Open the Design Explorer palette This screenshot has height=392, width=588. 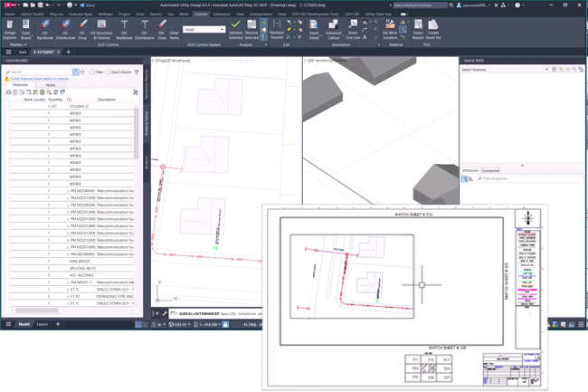pos(10,28)
